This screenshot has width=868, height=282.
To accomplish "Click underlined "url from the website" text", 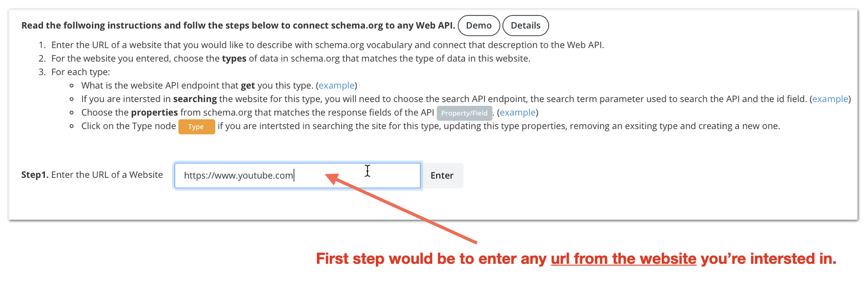I will coord(623,259).
